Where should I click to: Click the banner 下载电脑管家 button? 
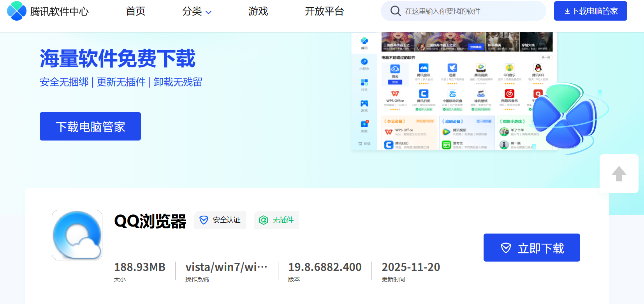pyautogui.click(x=90, y=127)
